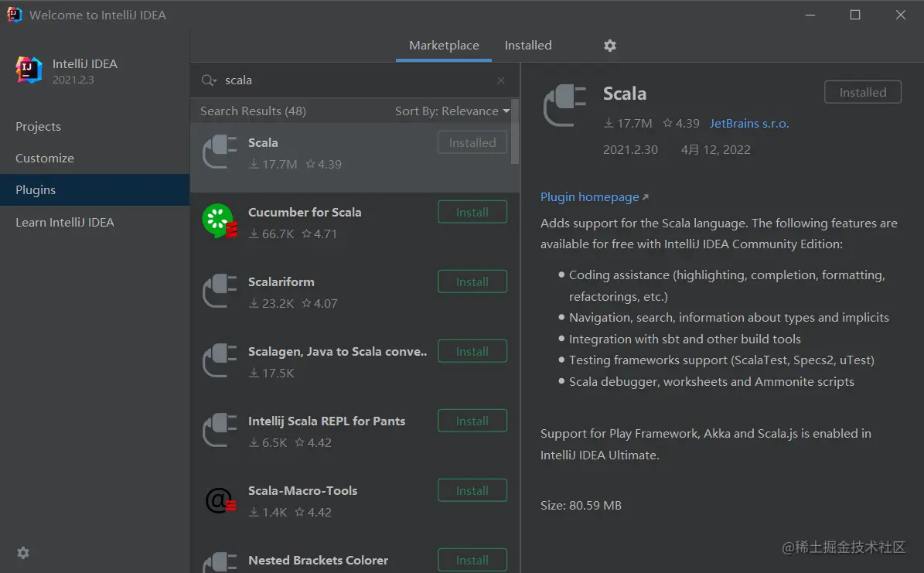
Task: Open the Sort By Relevance dropdown
Action: click(452, 111)
